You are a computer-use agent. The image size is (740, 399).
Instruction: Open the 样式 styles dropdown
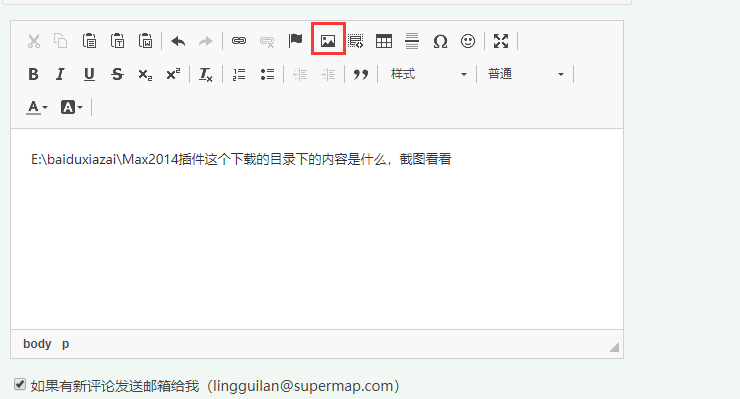(428, 74)
